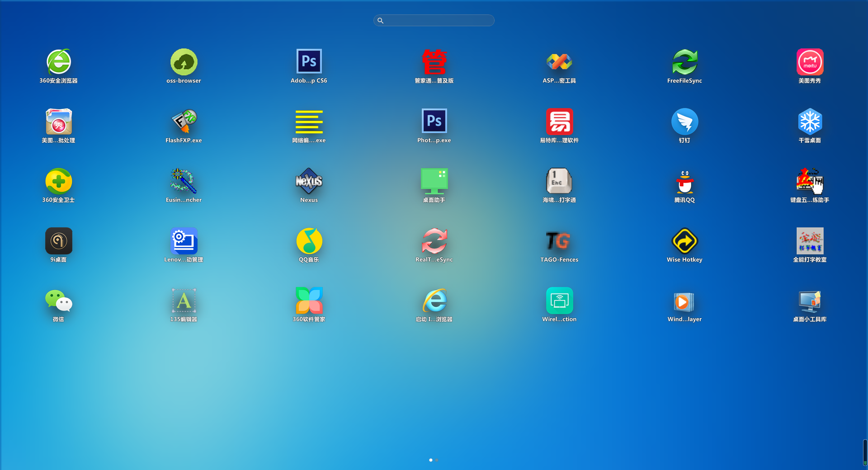Open 启动 I 浏览器 Internet Explorer icon
The height and width of the screenshot is (470, 868).
434,301
